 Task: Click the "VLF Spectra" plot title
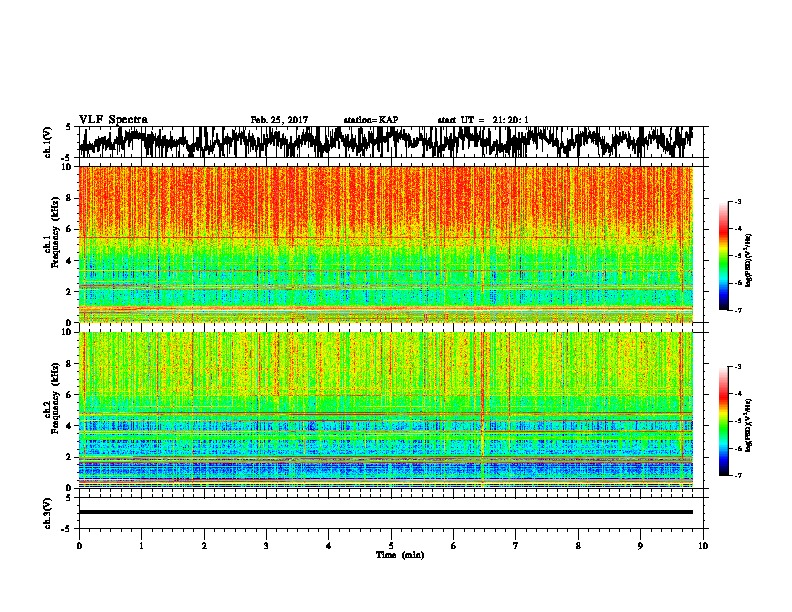[113, 120]
